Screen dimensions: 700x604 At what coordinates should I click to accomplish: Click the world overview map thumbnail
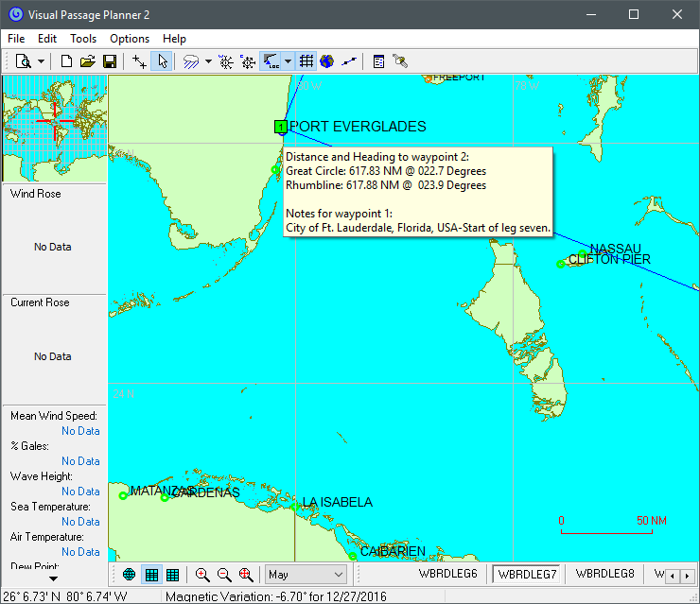[x=54, y=128]
